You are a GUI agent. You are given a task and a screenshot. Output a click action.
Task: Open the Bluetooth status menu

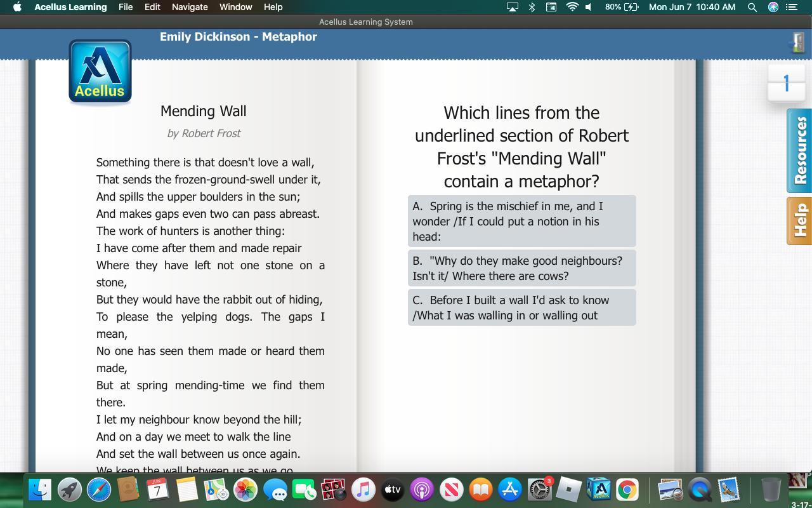(x=532, y=7)
